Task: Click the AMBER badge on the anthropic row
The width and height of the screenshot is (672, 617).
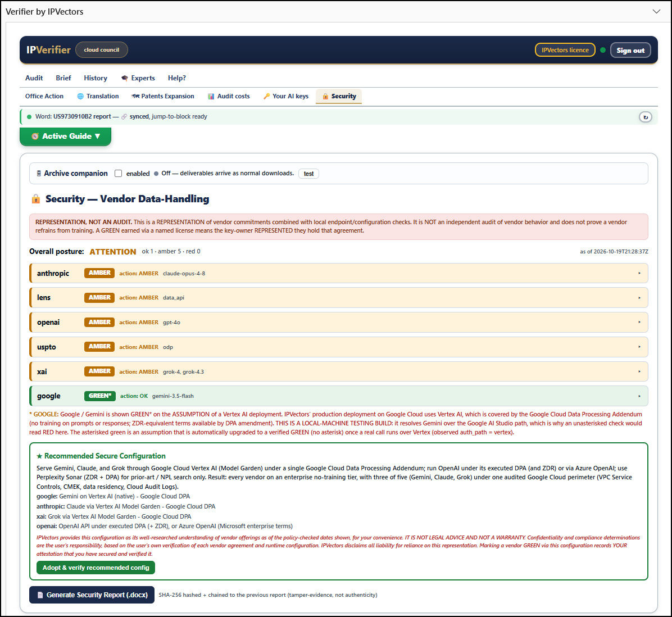Action: click(99, 273)
